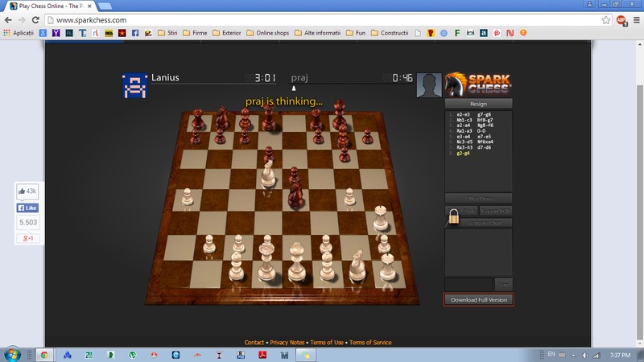Click the chat message input field

(x=469, y=283)
